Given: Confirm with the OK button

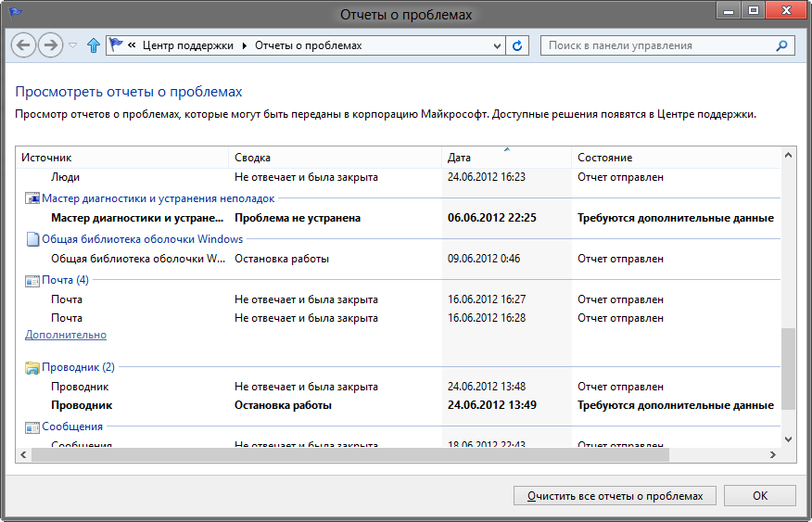Looking at the screenshot, I should click(760, 496).
